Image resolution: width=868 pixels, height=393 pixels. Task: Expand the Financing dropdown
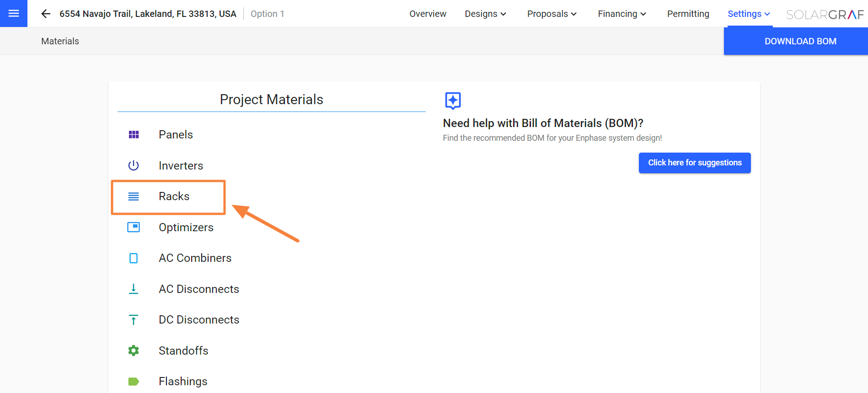coord(622,14)
